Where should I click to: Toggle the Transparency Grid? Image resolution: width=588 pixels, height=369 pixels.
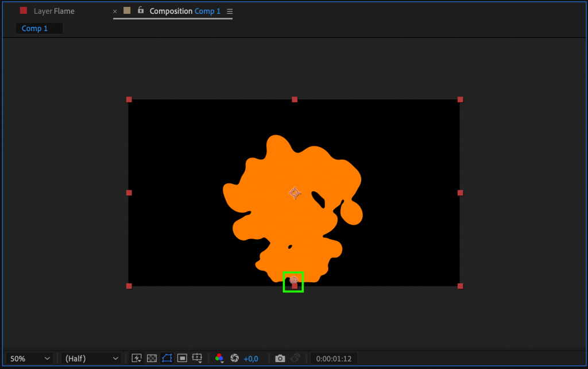(x=151, y=358)
